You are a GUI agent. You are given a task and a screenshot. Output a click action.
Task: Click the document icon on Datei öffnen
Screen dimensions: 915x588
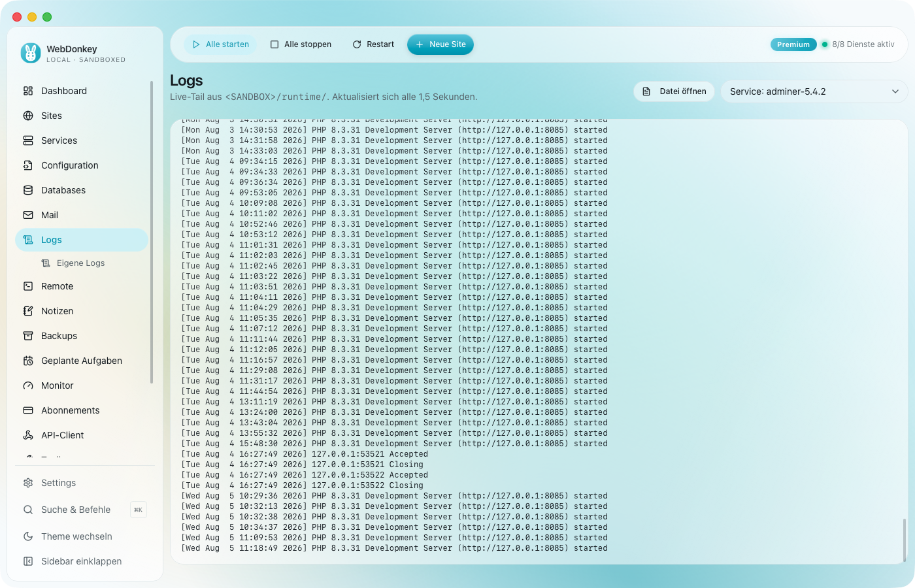point(646,91)
